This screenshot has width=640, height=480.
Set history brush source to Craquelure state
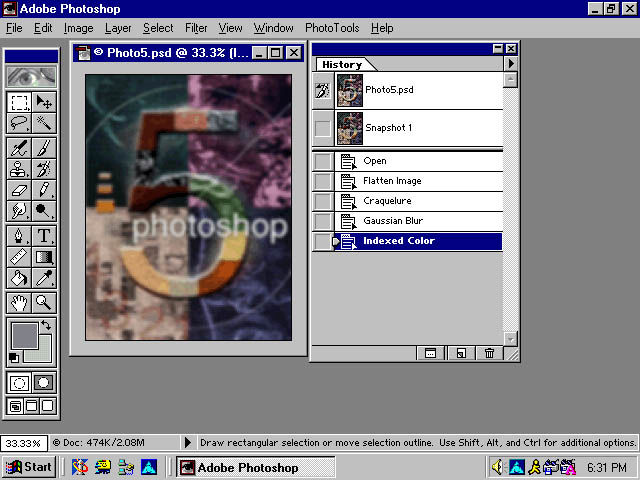pyautogui.click(x=322, y=201)
